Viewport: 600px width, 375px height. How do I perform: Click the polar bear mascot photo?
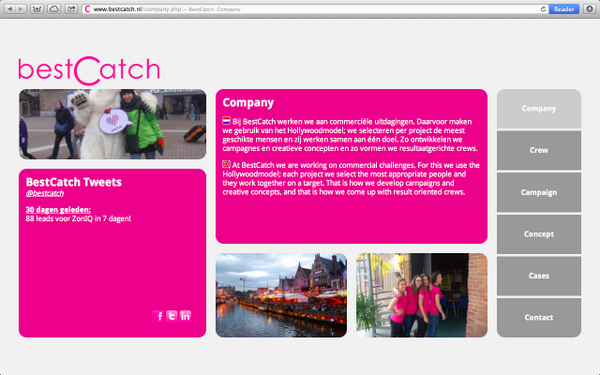pyautogui.click(x=112, y=124)
